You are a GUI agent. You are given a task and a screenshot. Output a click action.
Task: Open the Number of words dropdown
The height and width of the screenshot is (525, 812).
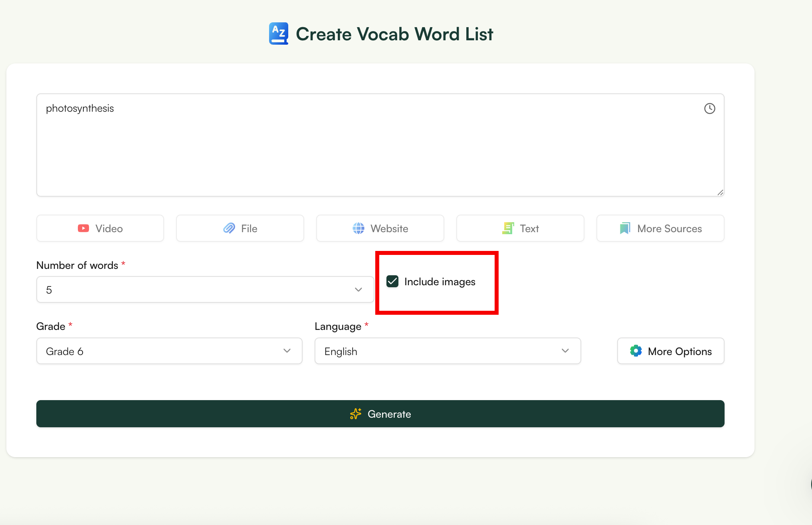pos(205,289)
